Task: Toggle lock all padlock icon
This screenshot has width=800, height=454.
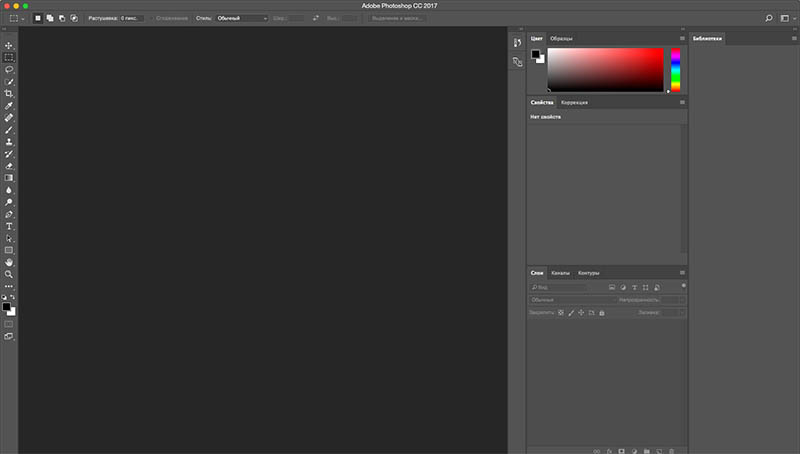Action: (x=602, y=313)
